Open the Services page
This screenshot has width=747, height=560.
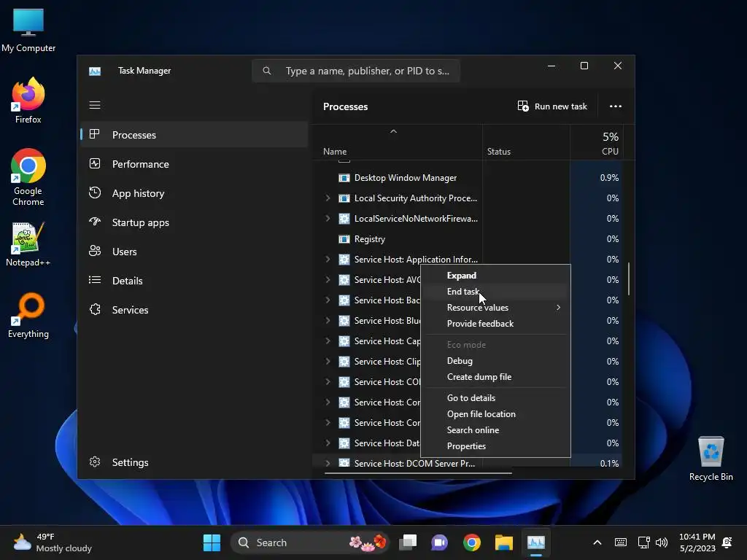[x=194, y=309]
